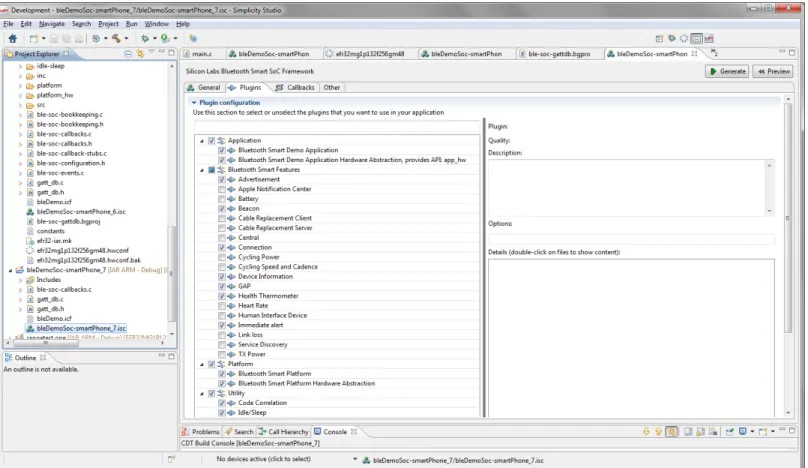Expand the idle-sleep folder in Project Explorer

21,66
